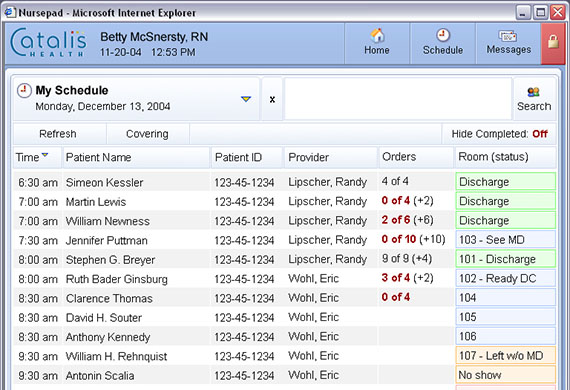Minimize the Nursepad window

[523, 13]
